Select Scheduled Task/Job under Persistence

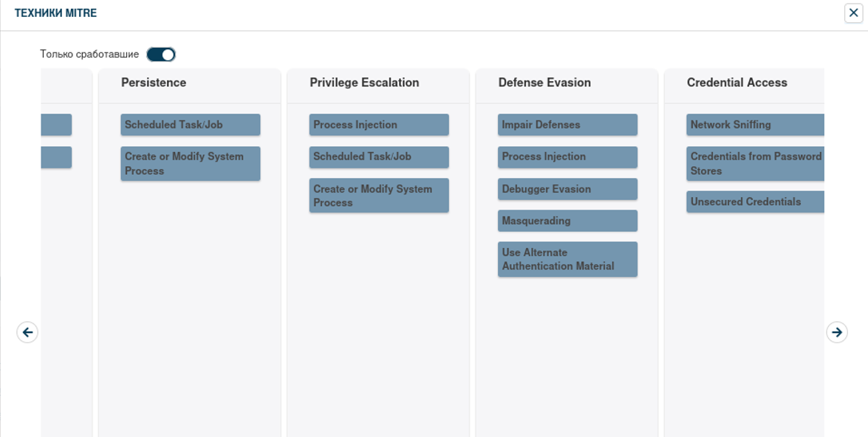click(190, 125)
